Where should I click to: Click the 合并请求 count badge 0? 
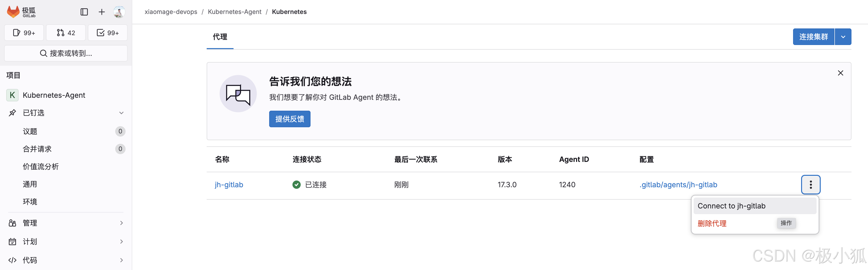coord(120,149)
